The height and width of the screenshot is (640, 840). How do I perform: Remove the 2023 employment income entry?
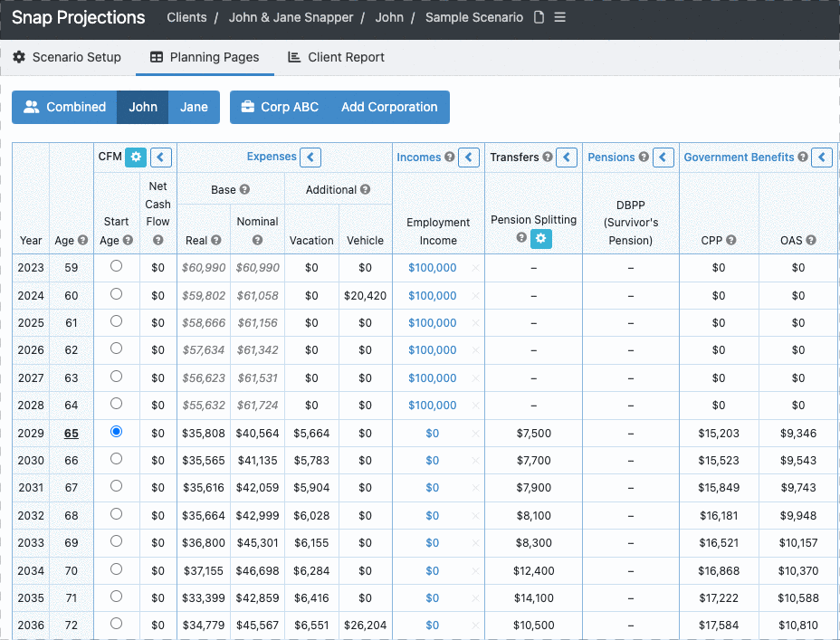coord(476,268)
